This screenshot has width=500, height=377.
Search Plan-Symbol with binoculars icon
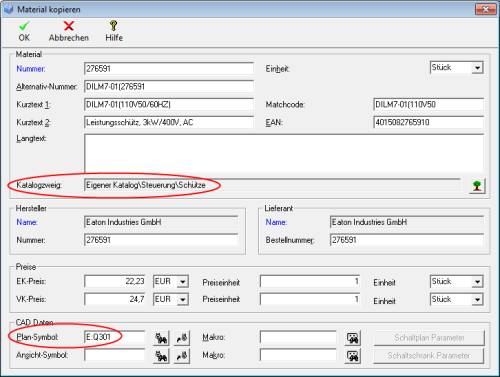click(x=161, y=338)
